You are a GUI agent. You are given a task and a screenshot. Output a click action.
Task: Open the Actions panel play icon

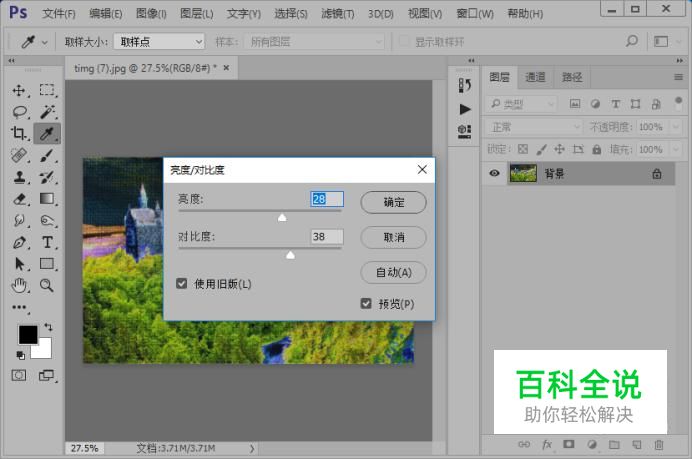[465, 109]
